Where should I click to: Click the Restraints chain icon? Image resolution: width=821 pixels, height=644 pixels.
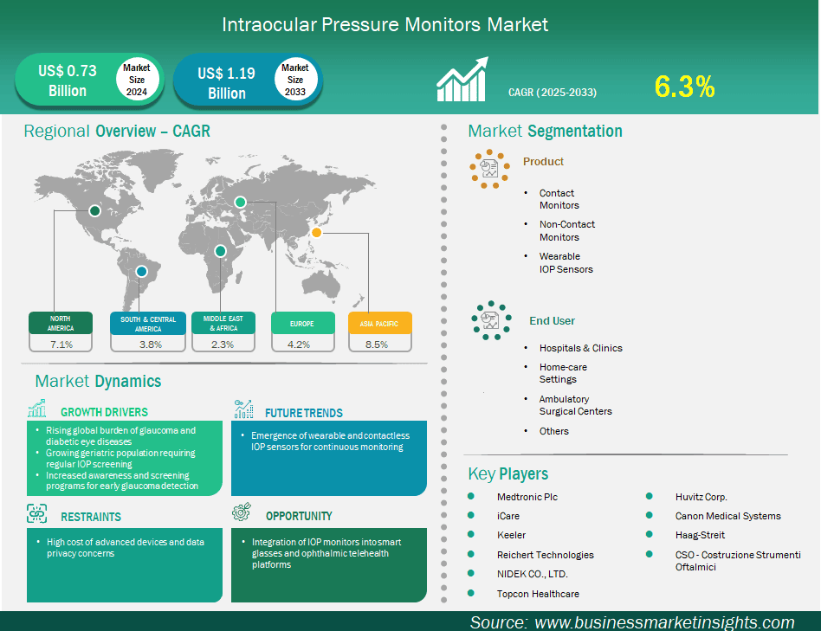click(37, 513)
